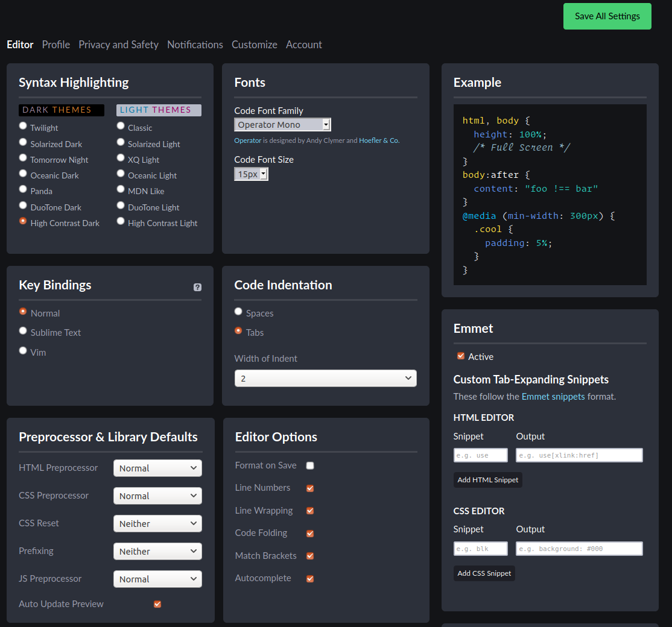This screenshot has height=627, width=672.
Task: Select Spaces for code indentation
Action: pos(238,311)
